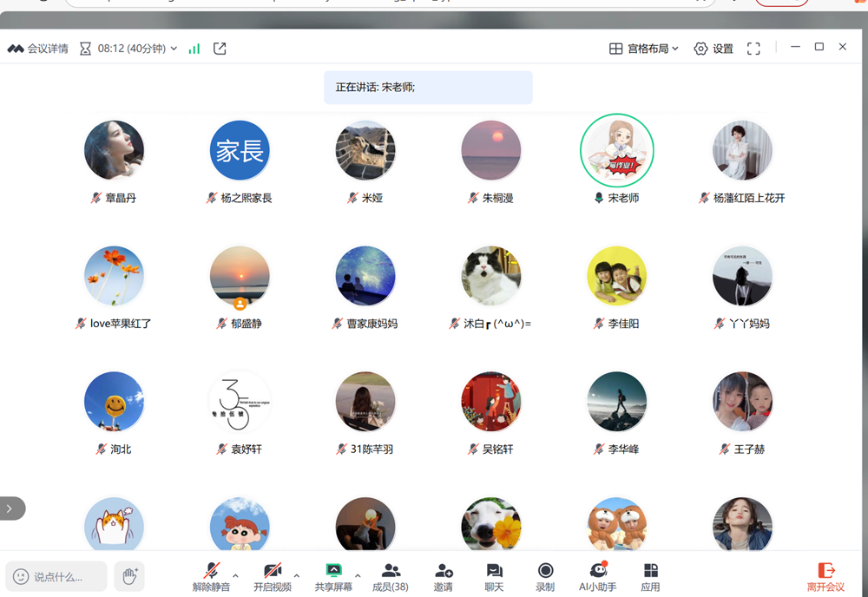Check the green network signal bars icon

click(194, 49)
